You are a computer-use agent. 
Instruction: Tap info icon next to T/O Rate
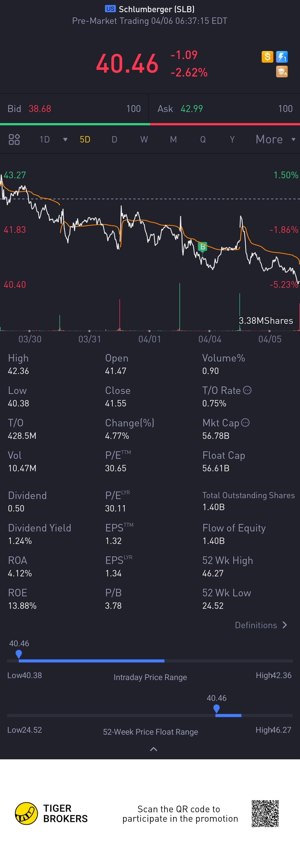point(247,390)
